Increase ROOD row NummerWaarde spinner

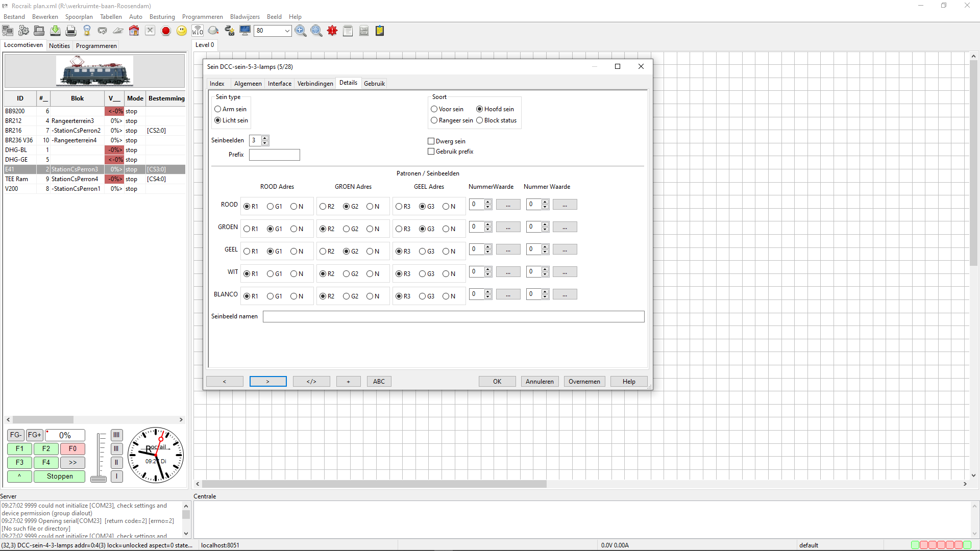(x=488, y=202)
